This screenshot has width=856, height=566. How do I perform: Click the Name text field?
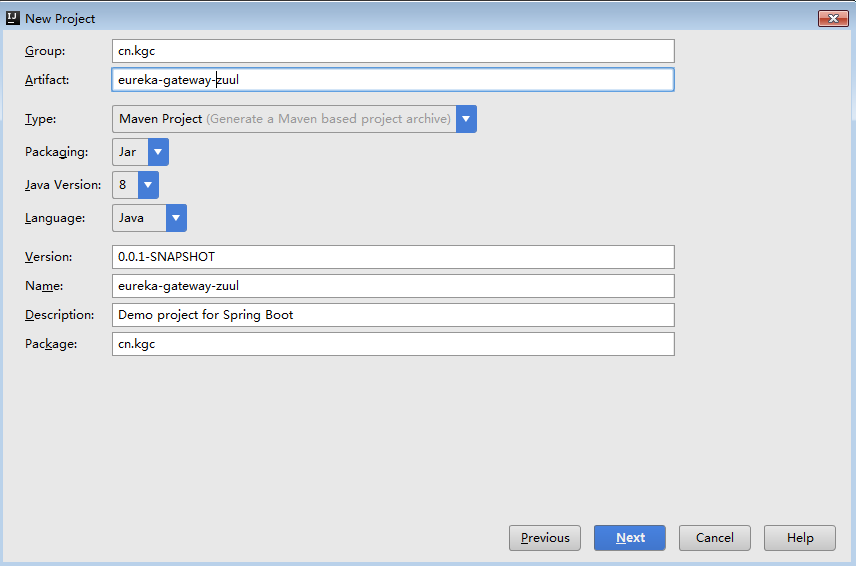click(393, 286)
